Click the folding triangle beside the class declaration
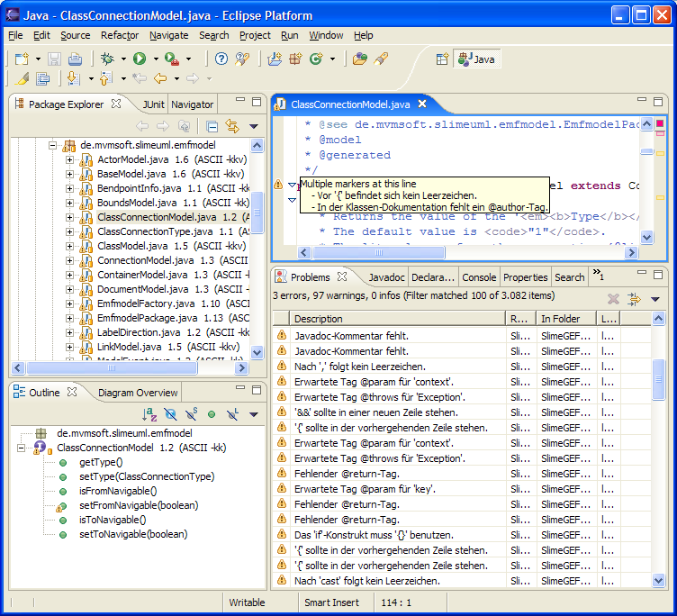 [293, 185]
